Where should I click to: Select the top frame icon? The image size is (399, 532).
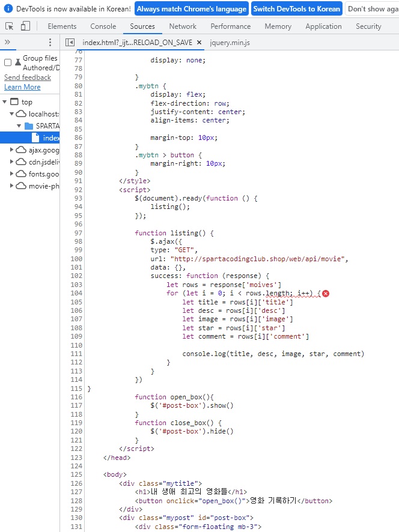coord(14,101)
